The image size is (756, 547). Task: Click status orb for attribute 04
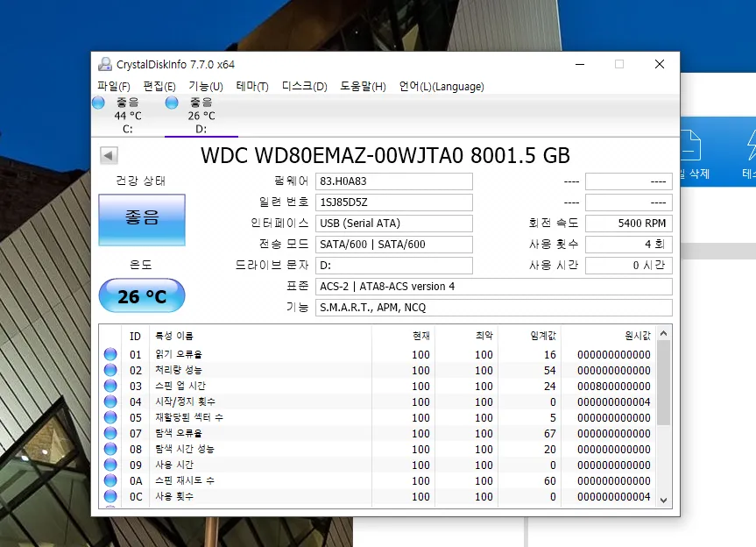pyautogui.click(x=110, y=401)
